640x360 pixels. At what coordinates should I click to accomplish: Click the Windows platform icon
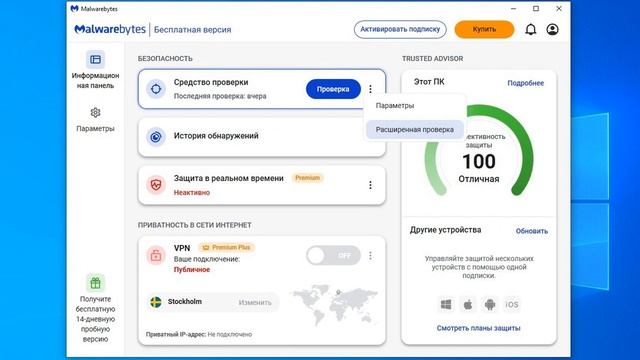coord(446,304)
